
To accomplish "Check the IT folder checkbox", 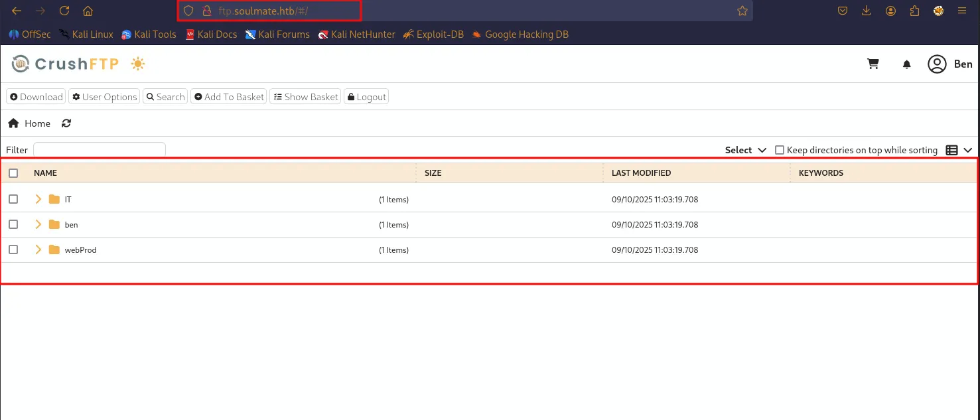I will [x=13, y=199].
